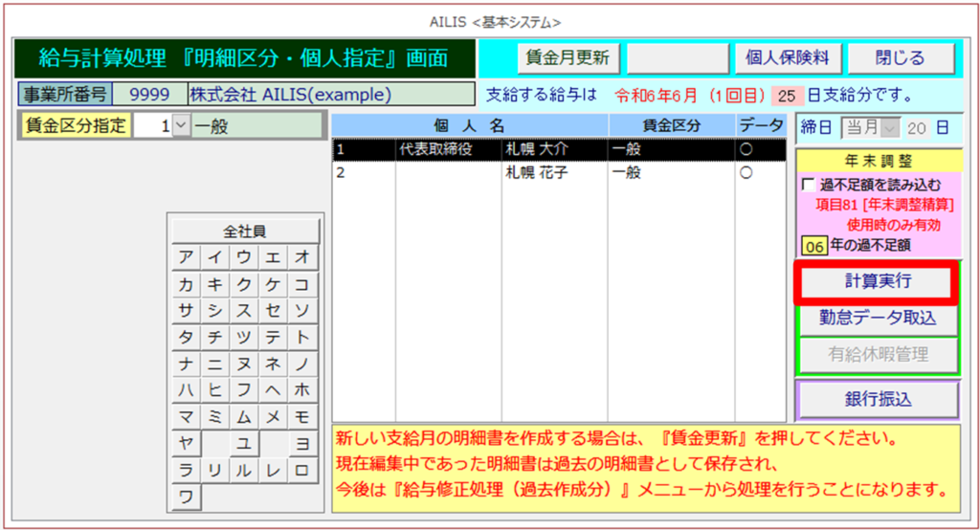Filter names by カ kana key
The image size is (980, 530).
pos(186,284)
